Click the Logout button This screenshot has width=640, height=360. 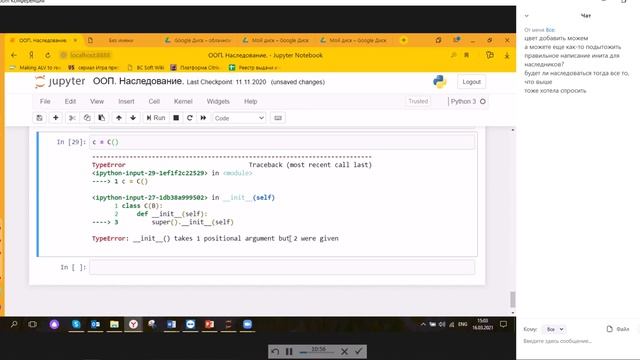[x=471, y=82]
